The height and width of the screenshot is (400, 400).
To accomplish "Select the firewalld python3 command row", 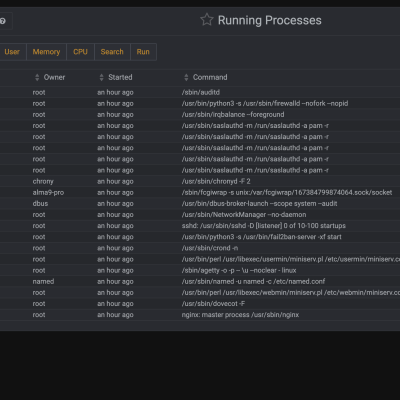I will (265, 104).
